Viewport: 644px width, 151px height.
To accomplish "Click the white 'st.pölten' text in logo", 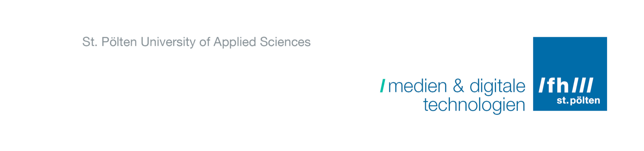I will [578, 101].
